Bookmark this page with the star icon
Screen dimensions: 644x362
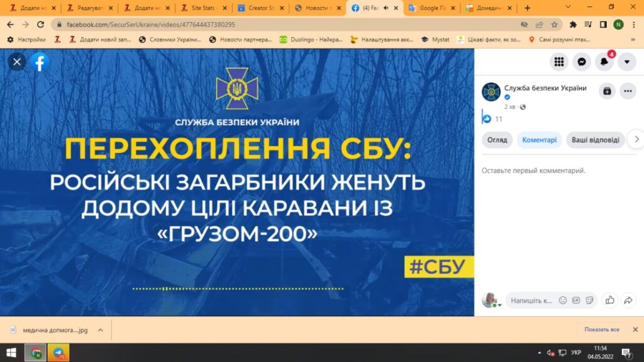pos(555,25)
